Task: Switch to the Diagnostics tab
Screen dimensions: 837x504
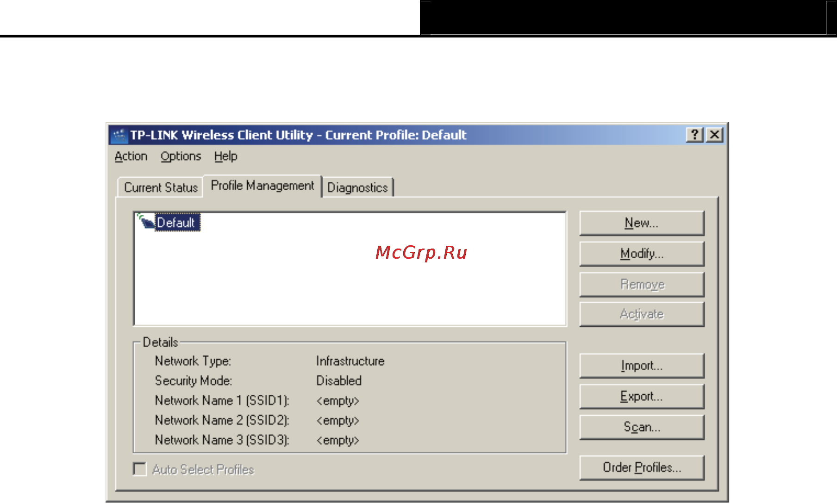Action: pos(357,187)
